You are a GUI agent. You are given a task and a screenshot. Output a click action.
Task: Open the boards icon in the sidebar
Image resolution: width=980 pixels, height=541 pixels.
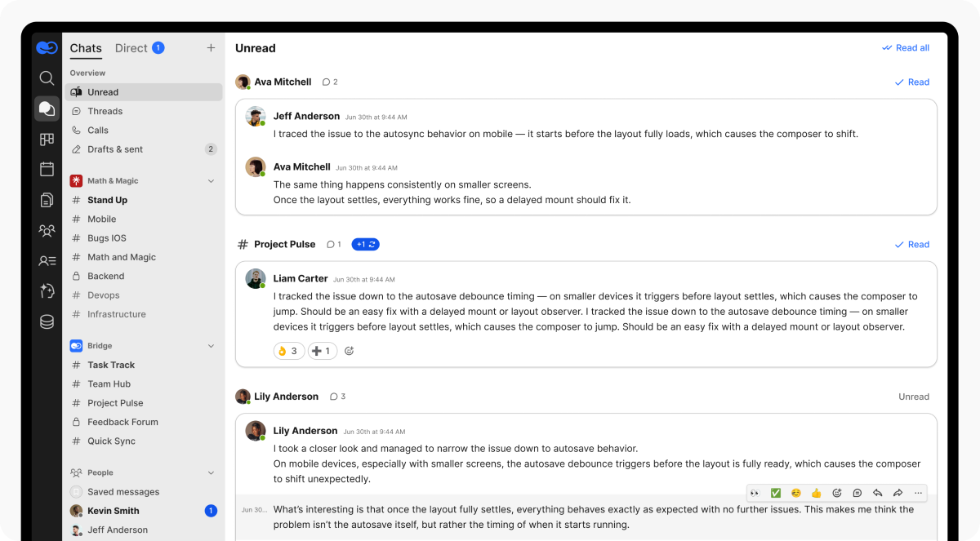click(x=47, y=140)
